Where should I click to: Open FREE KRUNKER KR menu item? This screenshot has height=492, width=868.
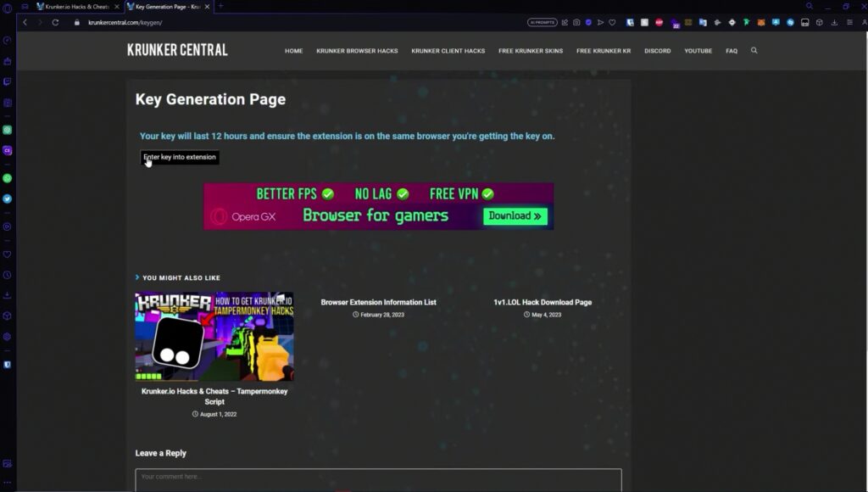[604, 51]
